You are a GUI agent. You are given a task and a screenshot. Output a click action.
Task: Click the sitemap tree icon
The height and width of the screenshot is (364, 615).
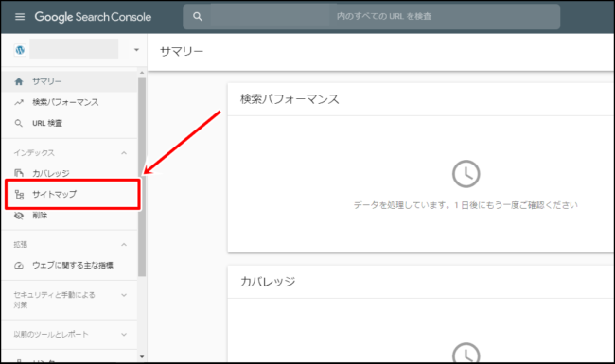[19, 194]
